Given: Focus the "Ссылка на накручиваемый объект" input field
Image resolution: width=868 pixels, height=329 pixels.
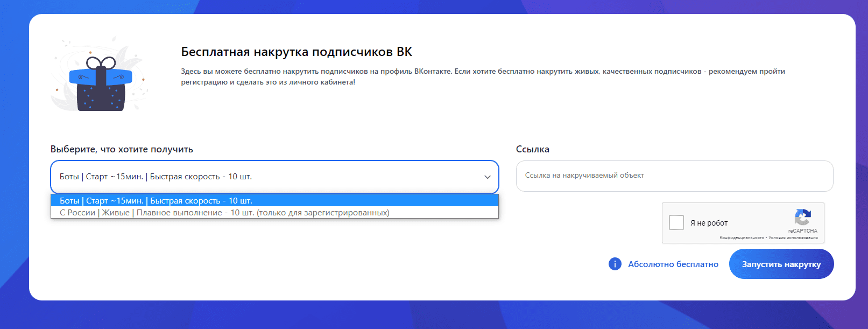Looking at the screenshot, I should [674, 176].
